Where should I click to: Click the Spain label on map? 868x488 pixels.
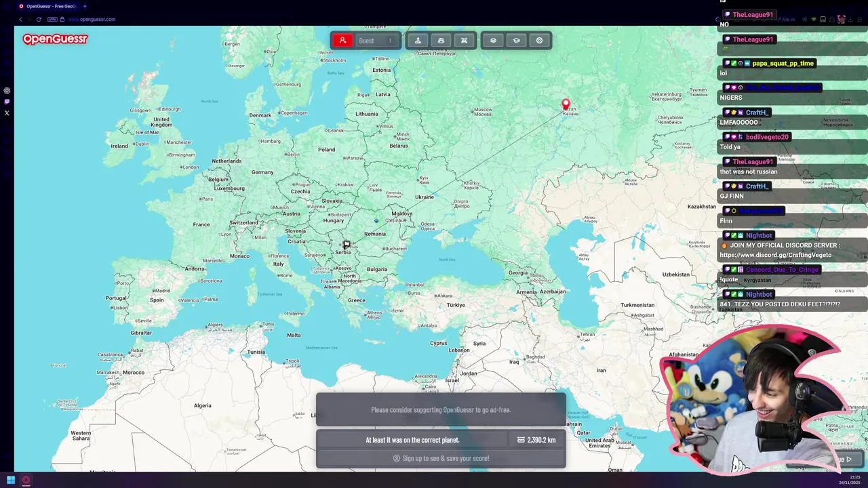pyautogui.click(x=157, y=300)
